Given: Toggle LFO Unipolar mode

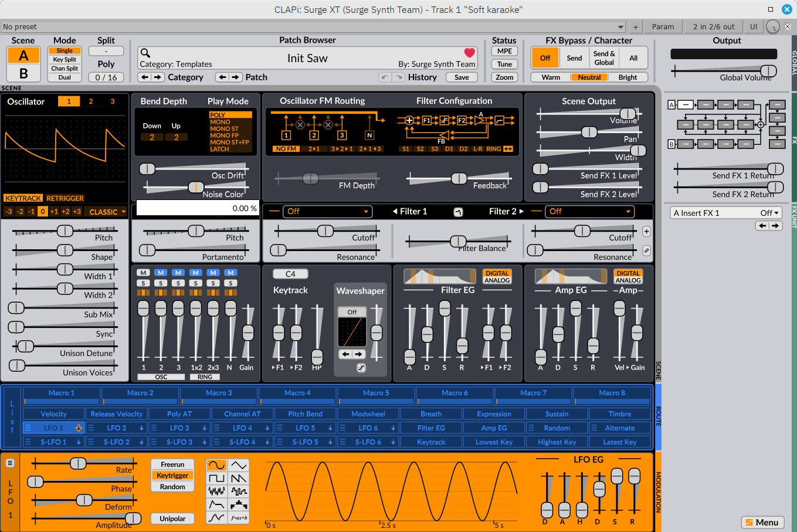Looking at the screenshot, I should [x=172, y=519].
